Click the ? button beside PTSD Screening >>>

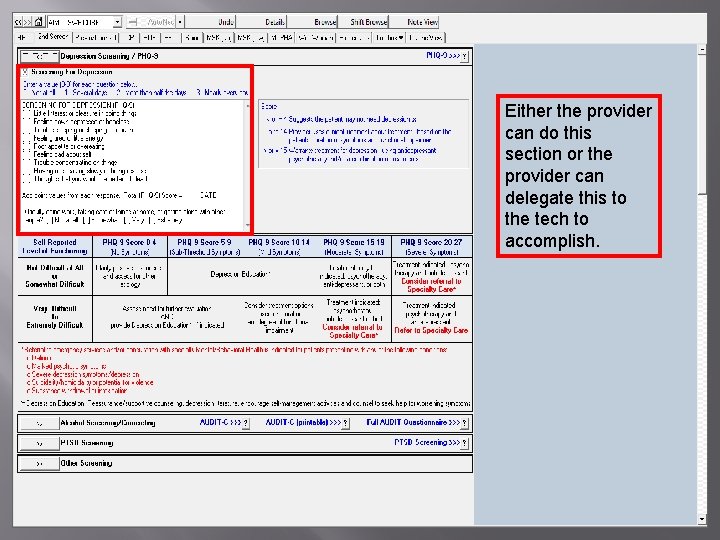(465, 443)
